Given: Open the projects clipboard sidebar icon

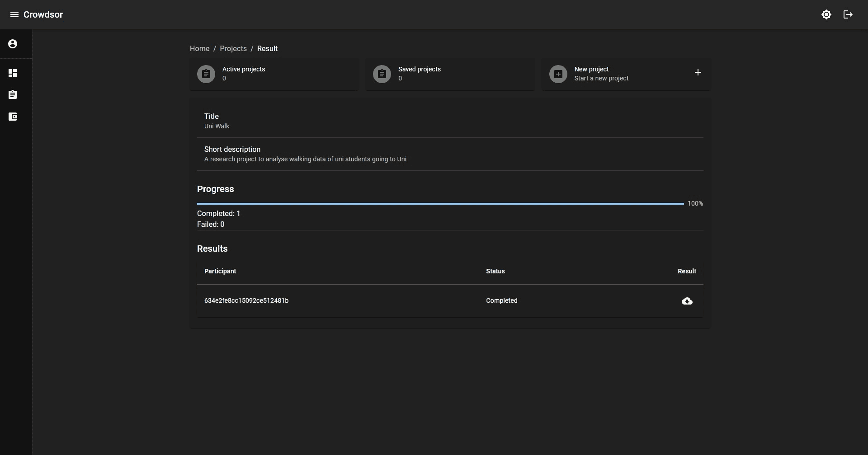Looking at the screenshot, I should coord(13,95).
